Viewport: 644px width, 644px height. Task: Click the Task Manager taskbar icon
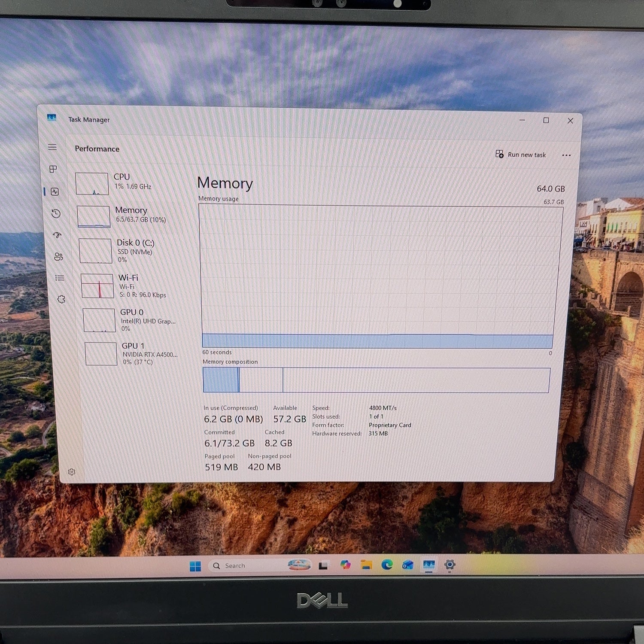coord(428,565)
